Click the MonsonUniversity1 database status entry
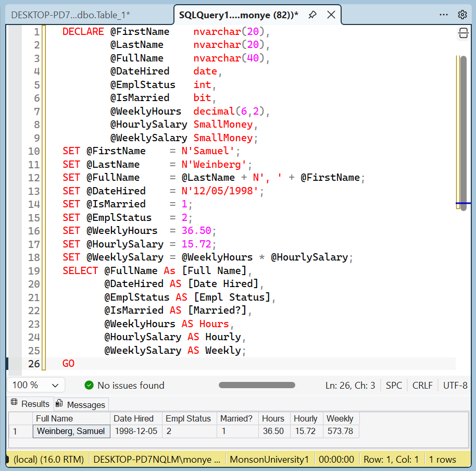476x471 pixels. click(x=269, y=459)
